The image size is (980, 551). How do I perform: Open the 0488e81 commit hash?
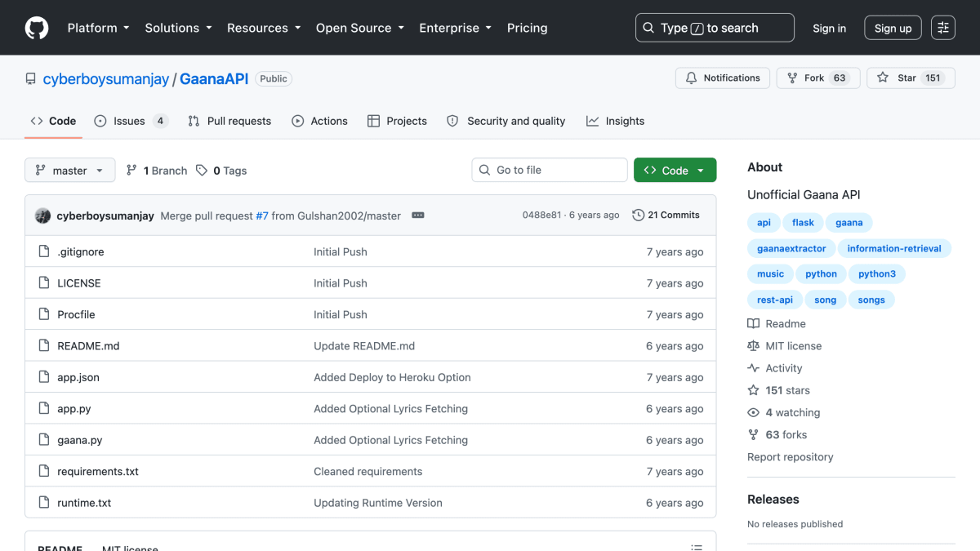tap(542, 216)
